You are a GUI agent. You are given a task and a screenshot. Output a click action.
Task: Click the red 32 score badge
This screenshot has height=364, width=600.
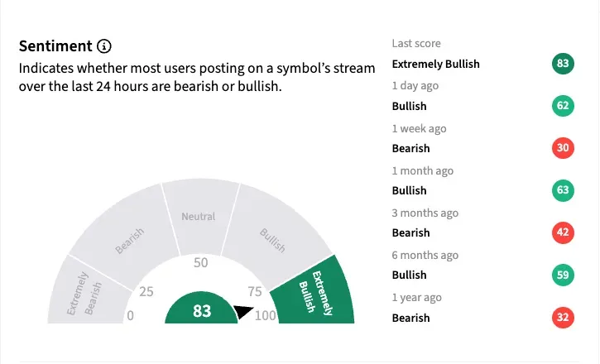click(x=563, y=317)
